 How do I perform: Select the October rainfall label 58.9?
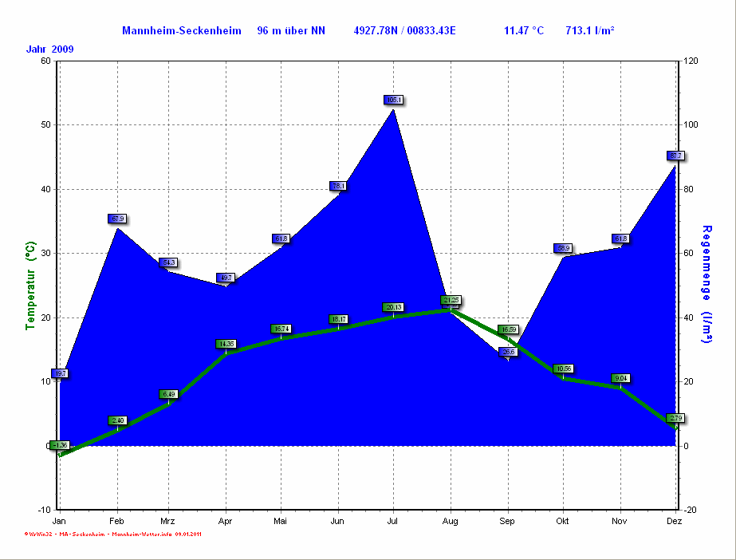click(564, 248)
